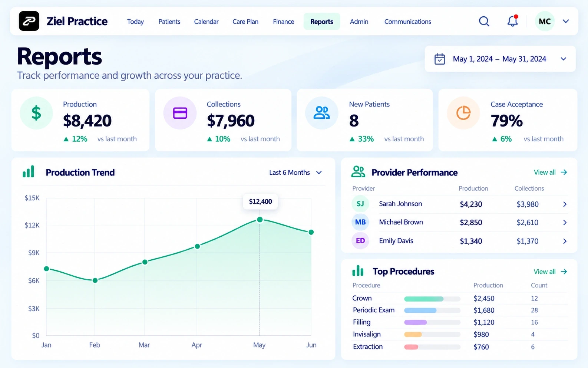This screenshot has height=368, width=588.
Task: Expand Michael Brown row chevron
Action: [565, 223]
